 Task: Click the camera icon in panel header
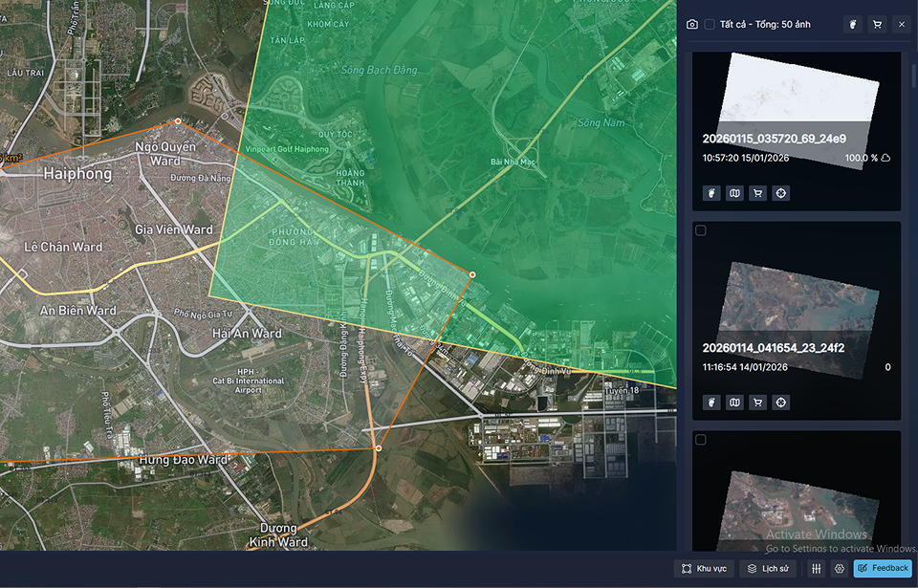(692, 25)
